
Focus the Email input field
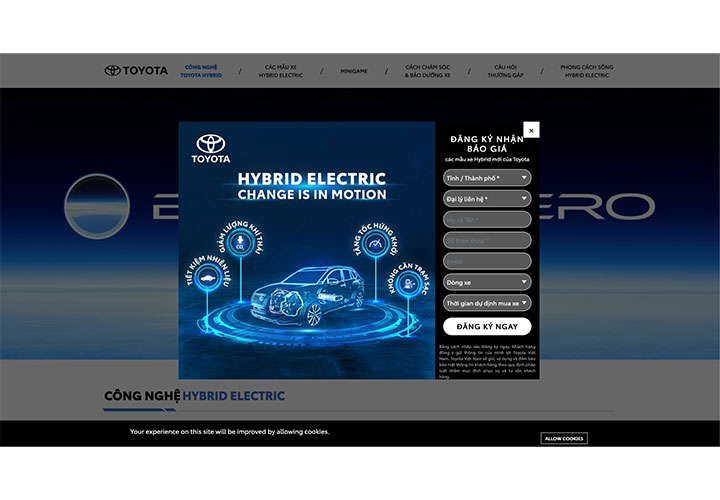pyautogui.click(x=487, y=261)
